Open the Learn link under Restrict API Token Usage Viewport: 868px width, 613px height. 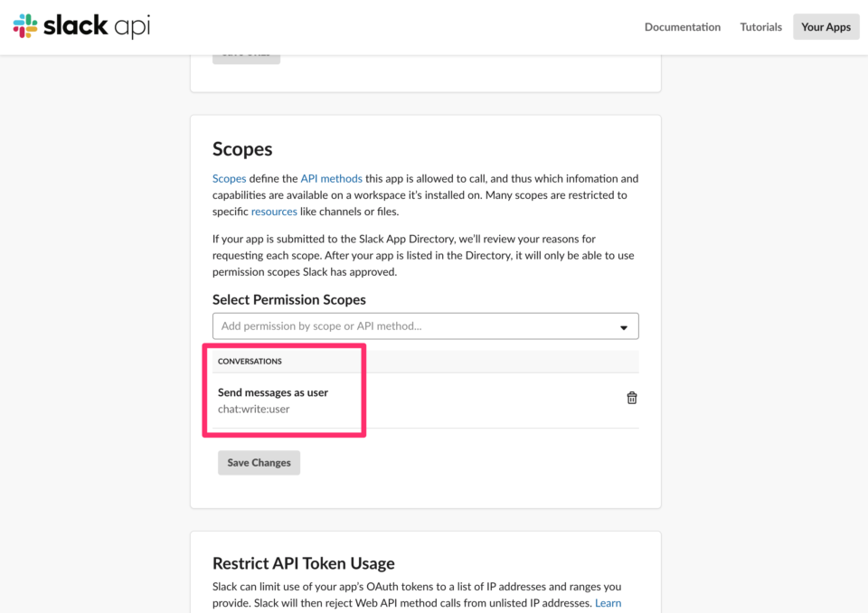tap(608, 602)
